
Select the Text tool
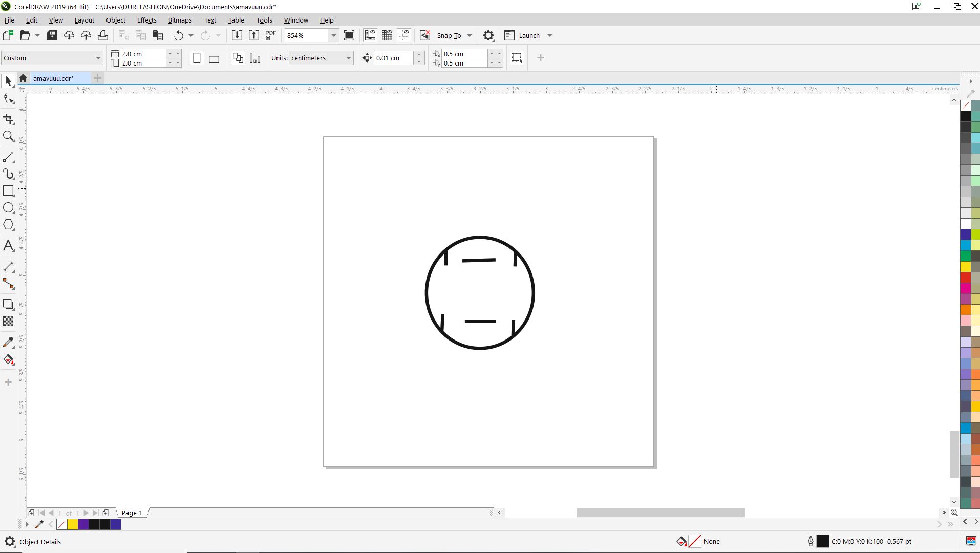coord(8,246)
